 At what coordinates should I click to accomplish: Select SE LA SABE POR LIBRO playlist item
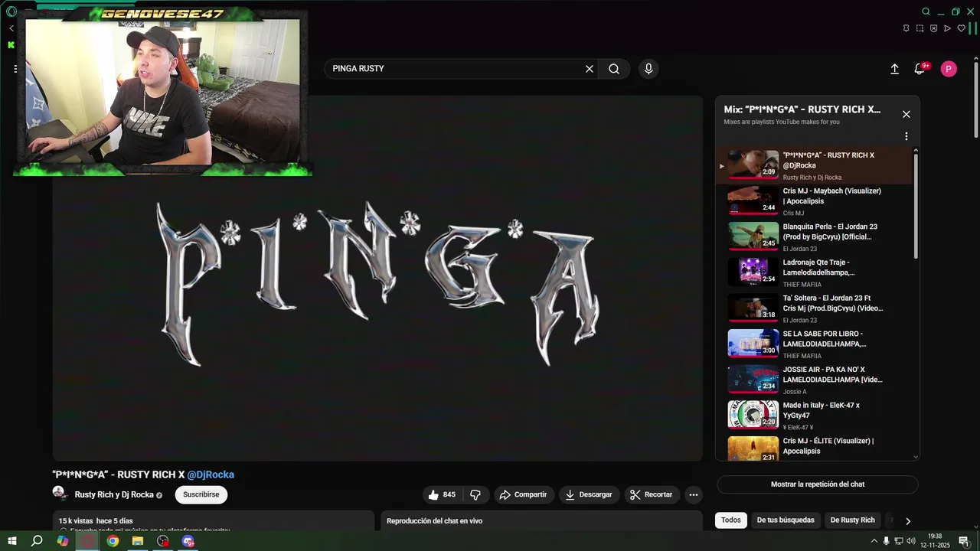pos(814,344)
